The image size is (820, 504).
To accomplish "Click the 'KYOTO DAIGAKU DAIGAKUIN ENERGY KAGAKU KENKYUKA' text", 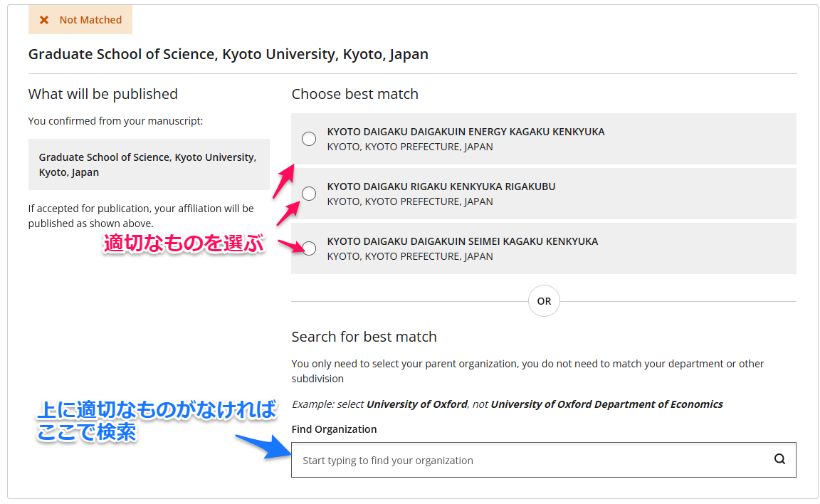I will [x=466, y=132].
